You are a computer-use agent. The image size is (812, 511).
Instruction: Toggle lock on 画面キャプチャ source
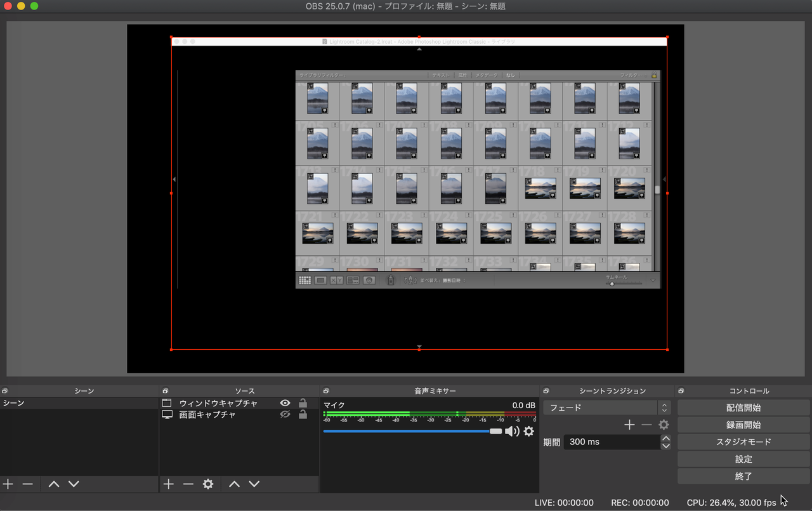pos(303,415)
